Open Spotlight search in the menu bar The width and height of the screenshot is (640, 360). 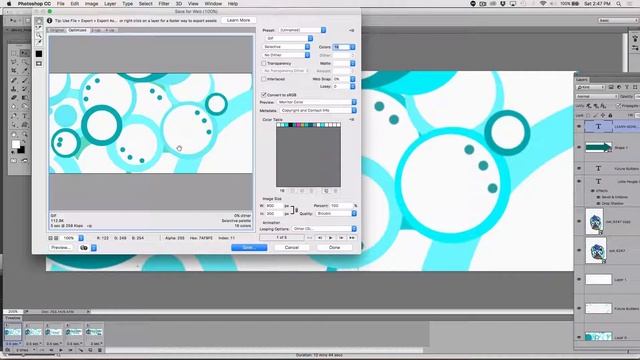pos(619,4)
